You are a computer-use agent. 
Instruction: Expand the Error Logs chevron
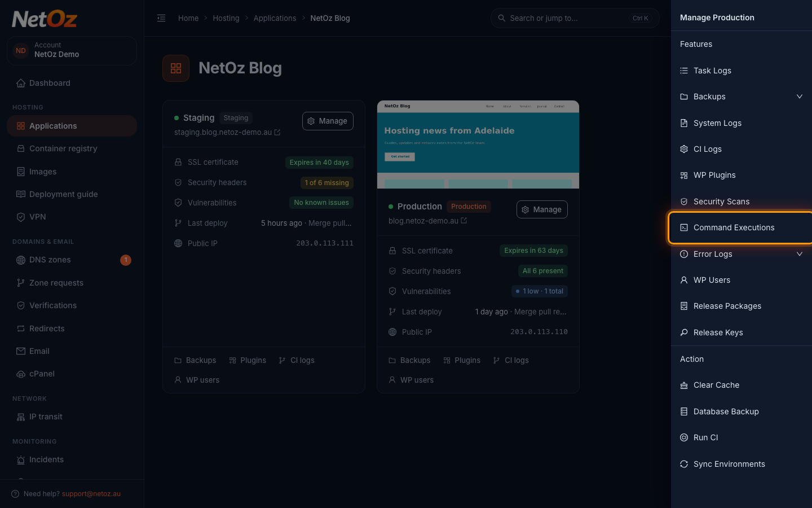[800, 254]
